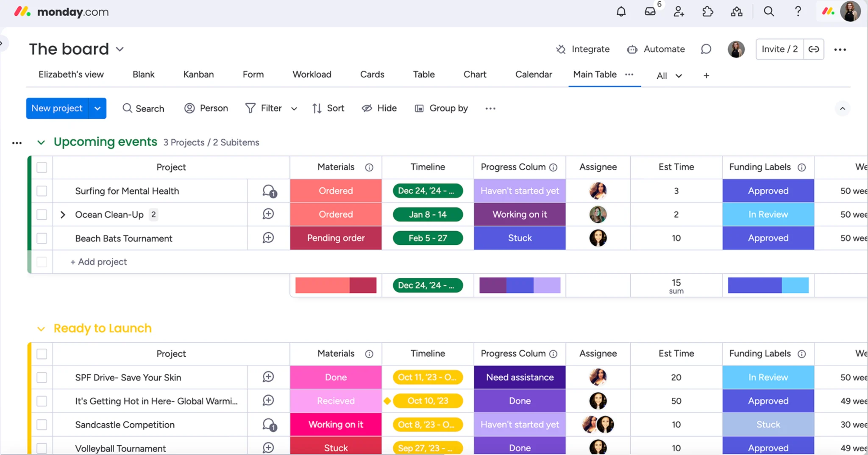Open Main Table tab options dots
Image resolution: width=868 pixels, height=455 pixels.
click(x=629, y=75)
